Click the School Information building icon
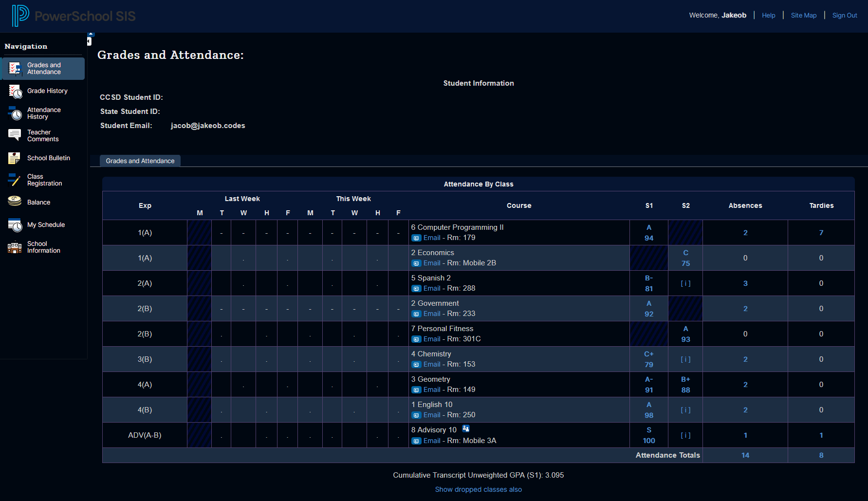The image size is (868, 501). point(15,247)
